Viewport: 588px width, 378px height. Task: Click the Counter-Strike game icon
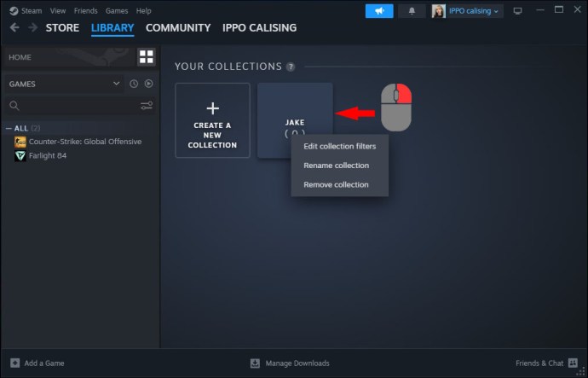(20, 142)
